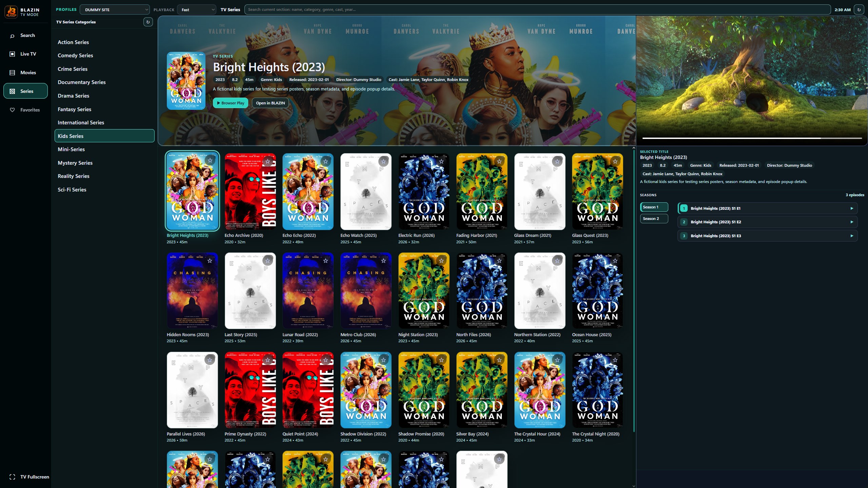Star icon on Parallel Lives (2026)
Screen dimensions: 868x488
click(210, 360)
